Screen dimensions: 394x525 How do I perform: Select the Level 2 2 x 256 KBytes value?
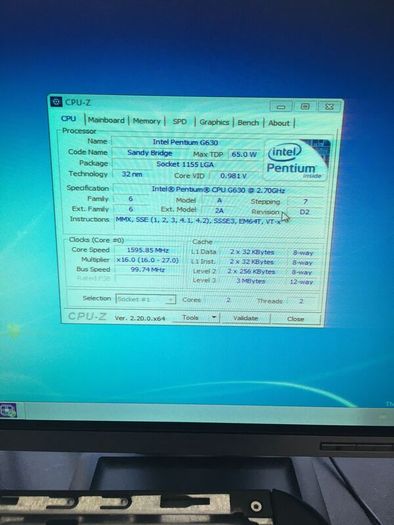coord(251,272)
